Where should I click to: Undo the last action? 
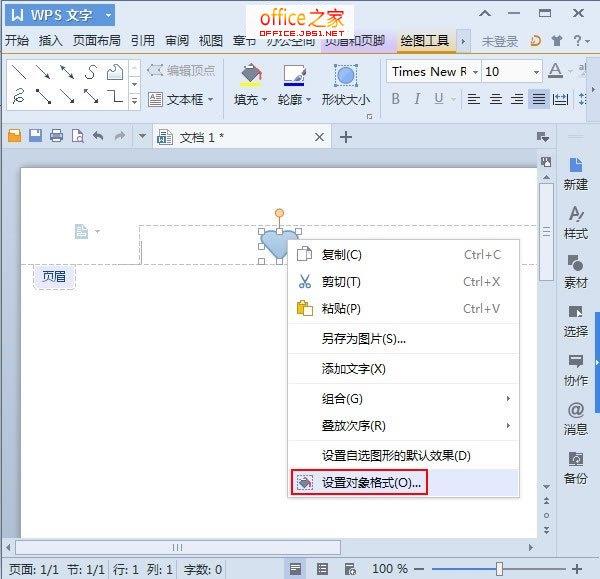[x=98, y=136]
